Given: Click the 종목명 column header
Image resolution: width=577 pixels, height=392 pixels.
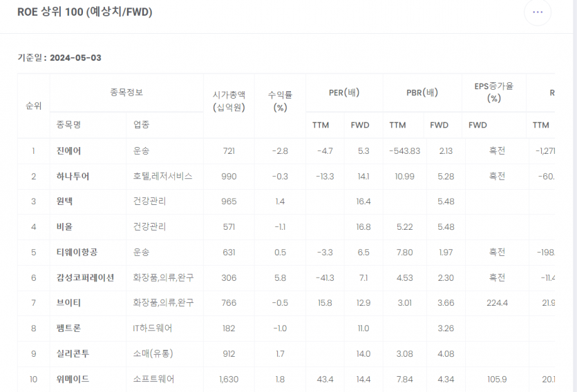Looking at the screenshot, I should tap(68, 125).
